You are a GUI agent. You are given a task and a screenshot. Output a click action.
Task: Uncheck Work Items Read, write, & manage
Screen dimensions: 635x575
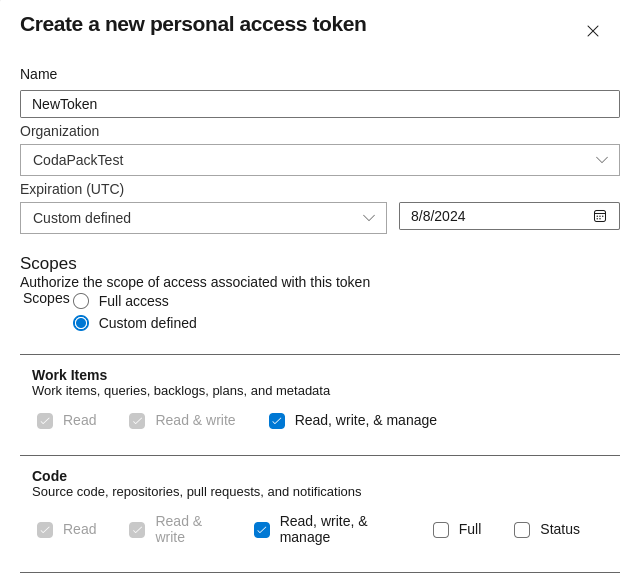point(277,421)
